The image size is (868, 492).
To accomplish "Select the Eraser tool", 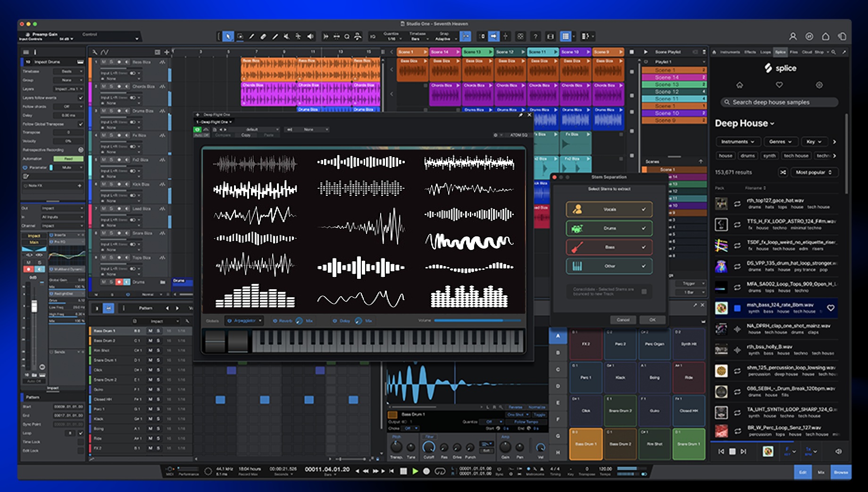I will pyautogui.click(x=263, y=36).
